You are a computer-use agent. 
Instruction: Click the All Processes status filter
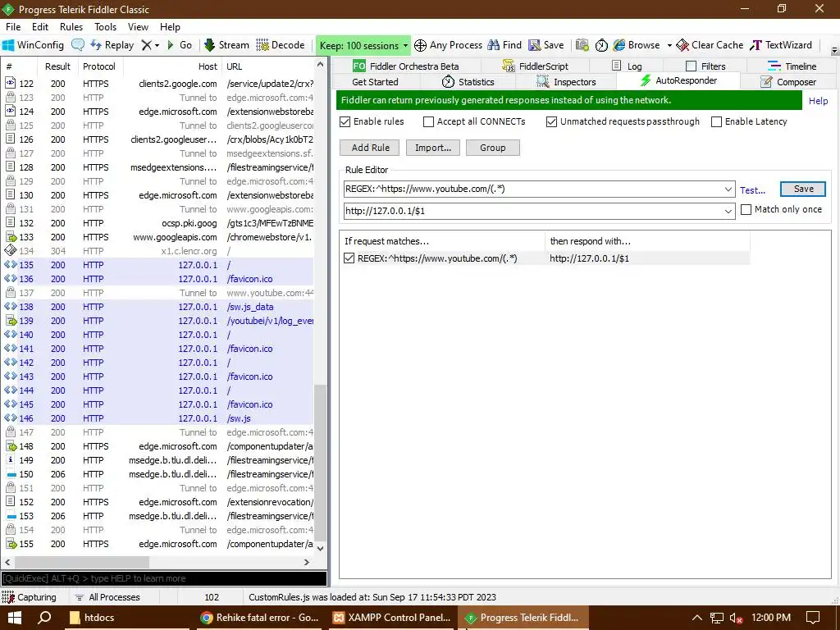[x=107, y=597]
